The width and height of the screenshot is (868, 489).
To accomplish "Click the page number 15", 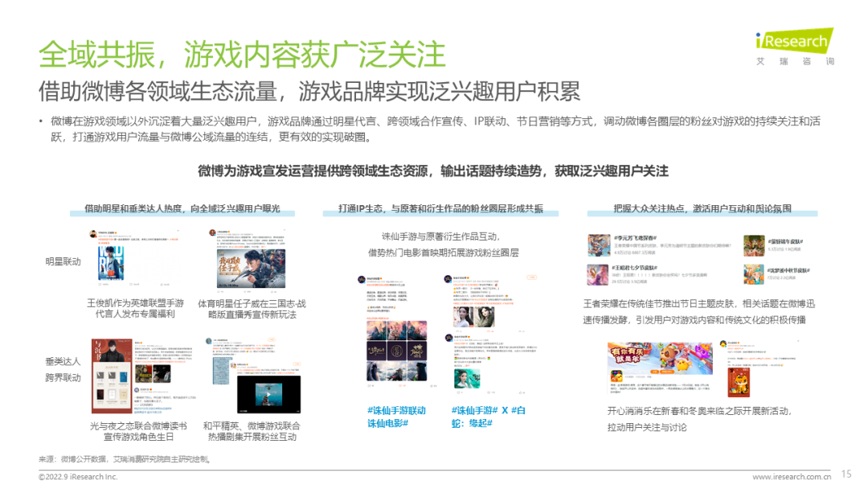I will 846,474.
